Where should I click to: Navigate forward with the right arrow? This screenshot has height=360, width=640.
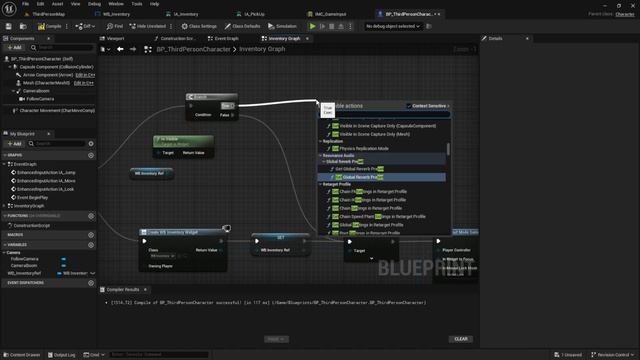[x=133, y=49]
